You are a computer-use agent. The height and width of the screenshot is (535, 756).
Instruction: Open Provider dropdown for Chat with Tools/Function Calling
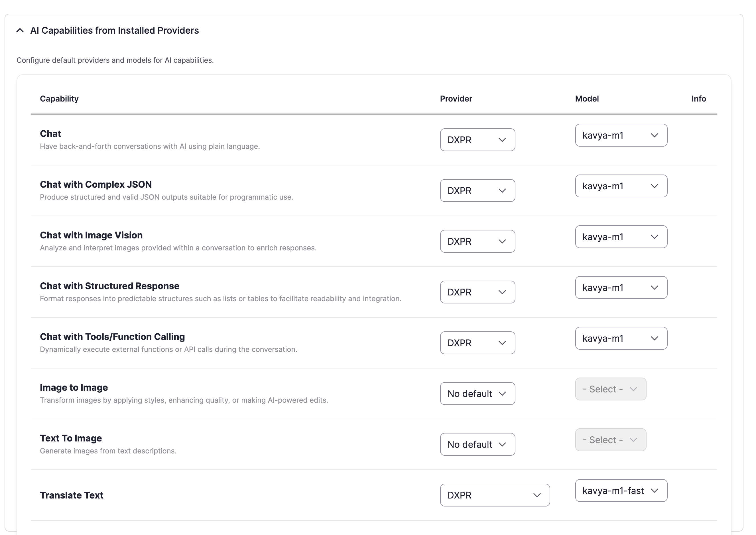pyautogui.click(x=477, y=343)
